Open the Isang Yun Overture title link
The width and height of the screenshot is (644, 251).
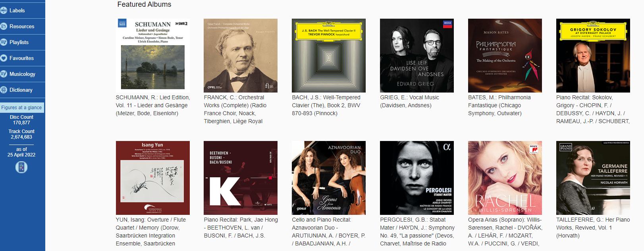[x=151, y=232]
